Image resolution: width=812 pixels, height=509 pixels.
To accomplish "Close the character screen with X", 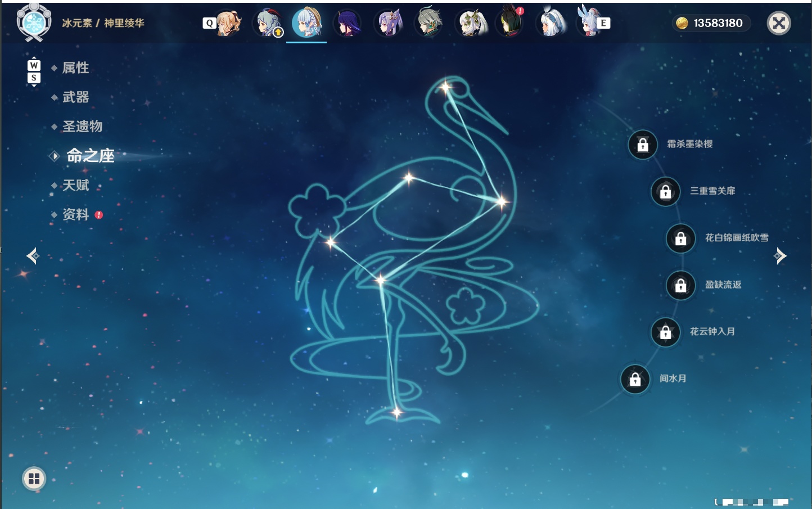I will (x=779, y=23).
